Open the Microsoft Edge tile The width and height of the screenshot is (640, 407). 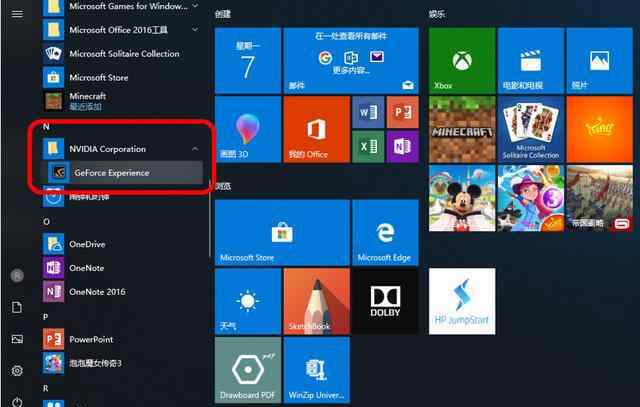point(385,233)
